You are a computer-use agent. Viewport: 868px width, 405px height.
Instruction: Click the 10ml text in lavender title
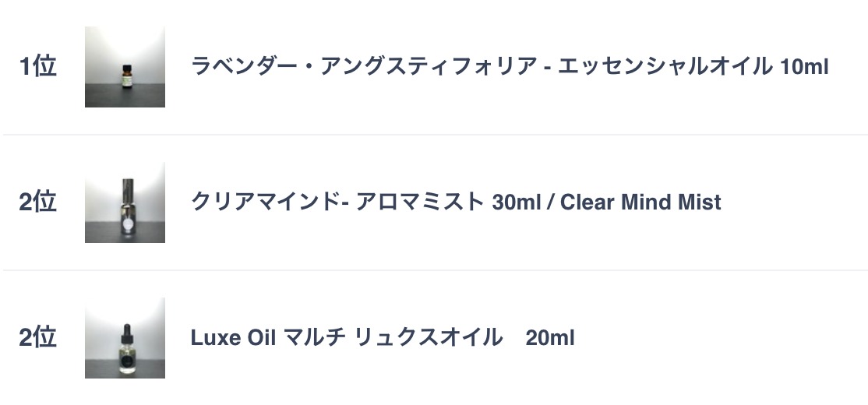[x=804, y=68]
